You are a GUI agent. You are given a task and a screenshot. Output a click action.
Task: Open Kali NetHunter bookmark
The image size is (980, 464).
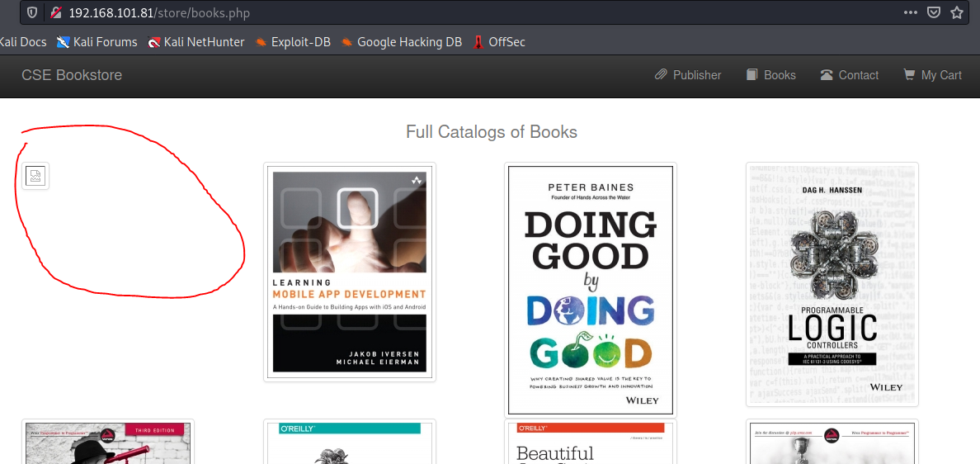pyautogui.click(x=196, y=41)
